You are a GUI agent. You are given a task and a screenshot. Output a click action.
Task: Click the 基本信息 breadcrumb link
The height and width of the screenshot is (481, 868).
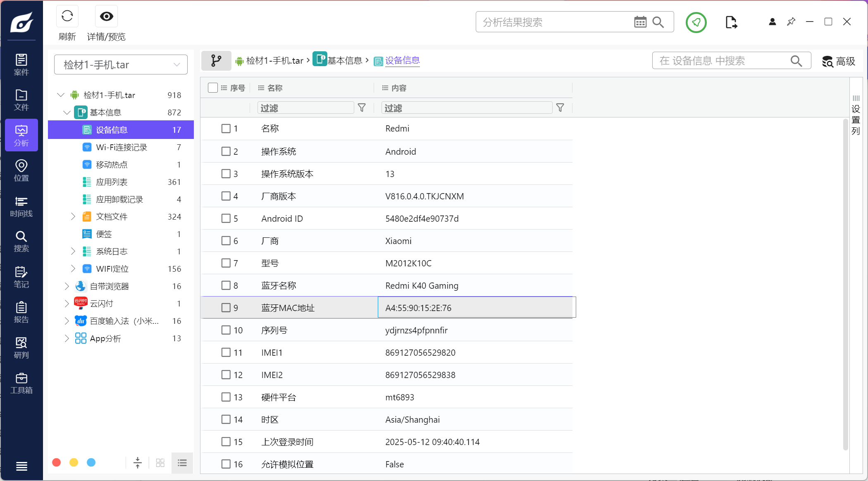click(344, 61)
